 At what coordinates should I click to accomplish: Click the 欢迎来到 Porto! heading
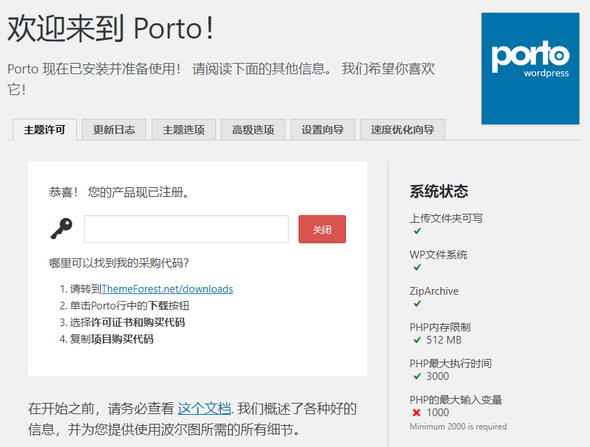pyautogui.click(x=111, y=29)
